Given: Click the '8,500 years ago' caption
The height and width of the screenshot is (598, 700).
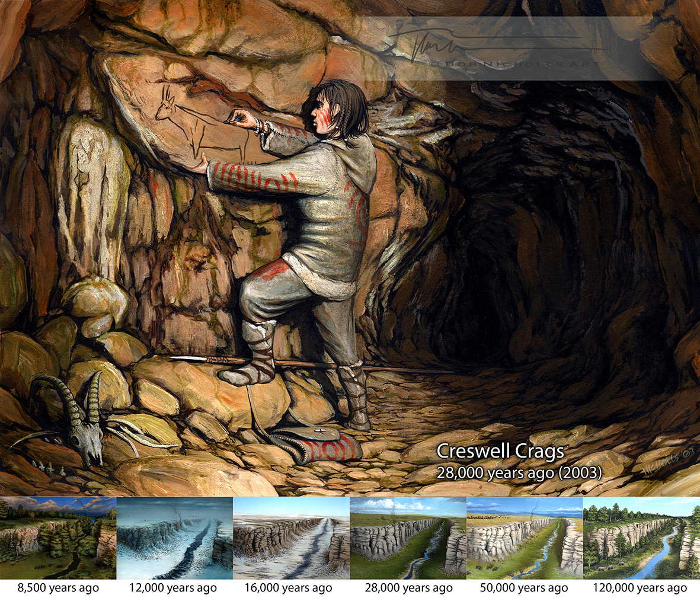Looking at the screenshot, I should click(x=58, y=588).
